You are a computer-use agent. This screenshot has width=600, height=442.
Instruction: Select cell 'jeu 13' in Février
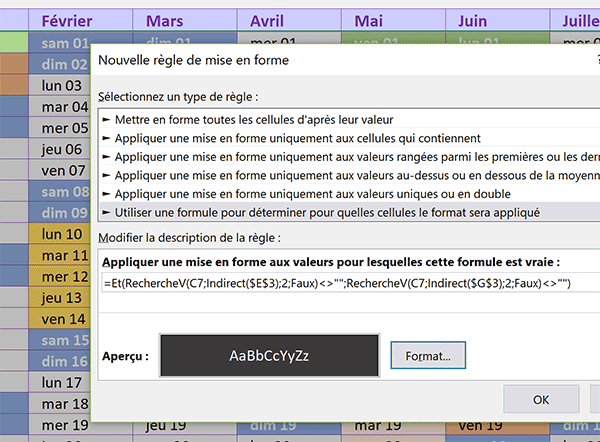60,298
